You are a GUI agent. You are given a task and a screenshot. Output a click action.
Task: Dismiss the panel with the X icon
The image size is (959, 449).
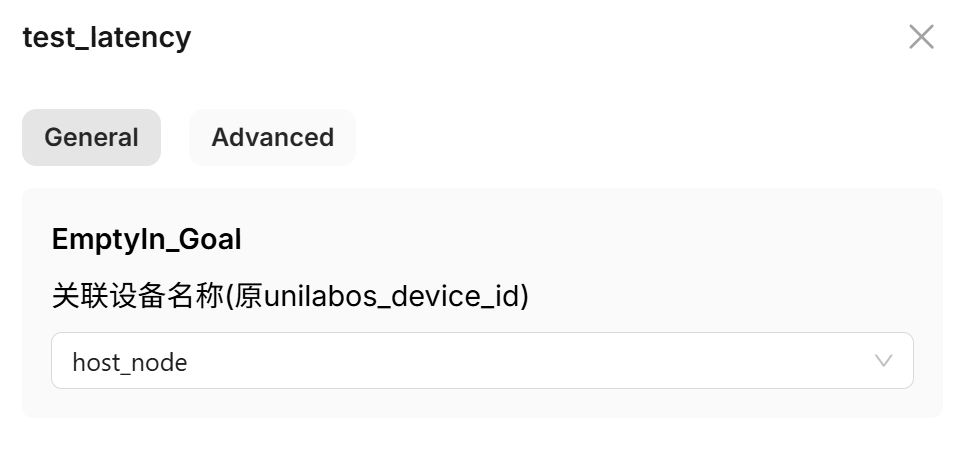coord(921,38)
